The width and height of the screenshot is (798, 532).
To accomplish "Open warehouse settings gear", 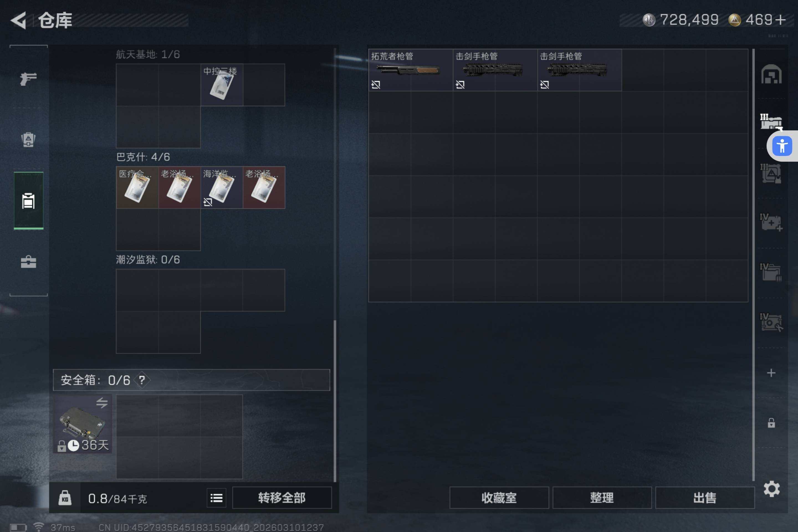I will pyautogui.click(x=771, y=489).
